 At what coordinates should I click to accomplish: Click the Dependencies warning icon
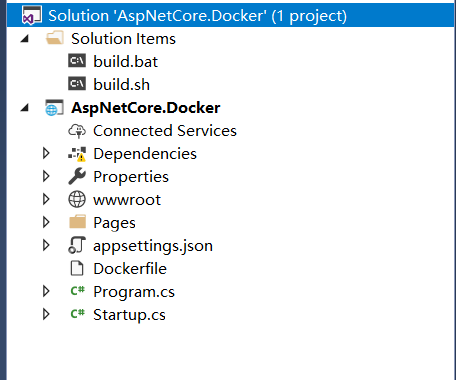pyautogui.click(x=77, y=154)
